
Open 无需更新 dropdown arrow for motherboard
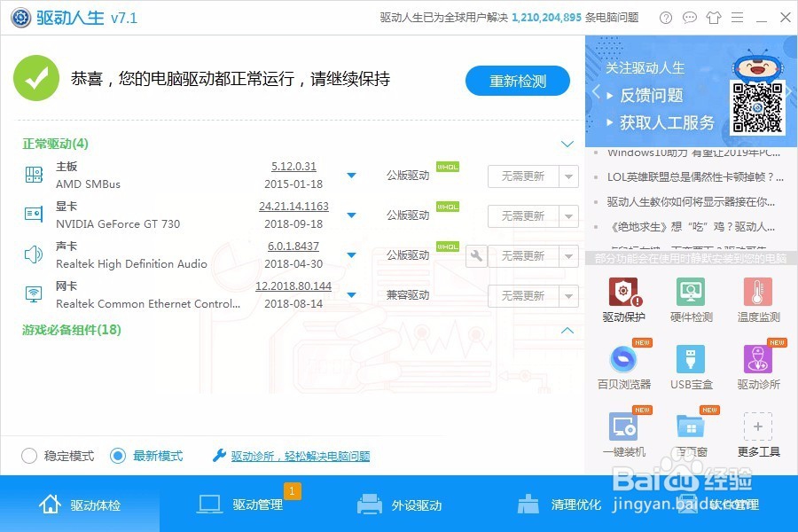point(568,176)
